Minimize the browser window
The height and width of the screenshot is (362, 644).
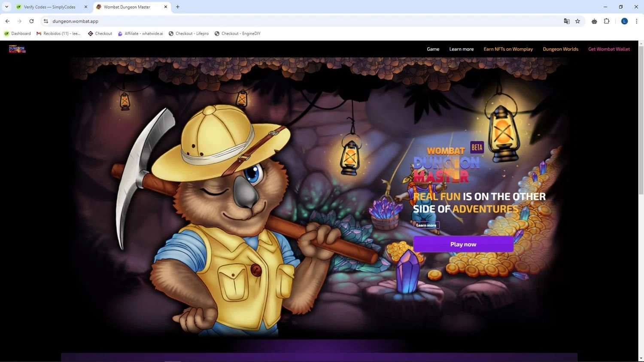coord(605,7)
